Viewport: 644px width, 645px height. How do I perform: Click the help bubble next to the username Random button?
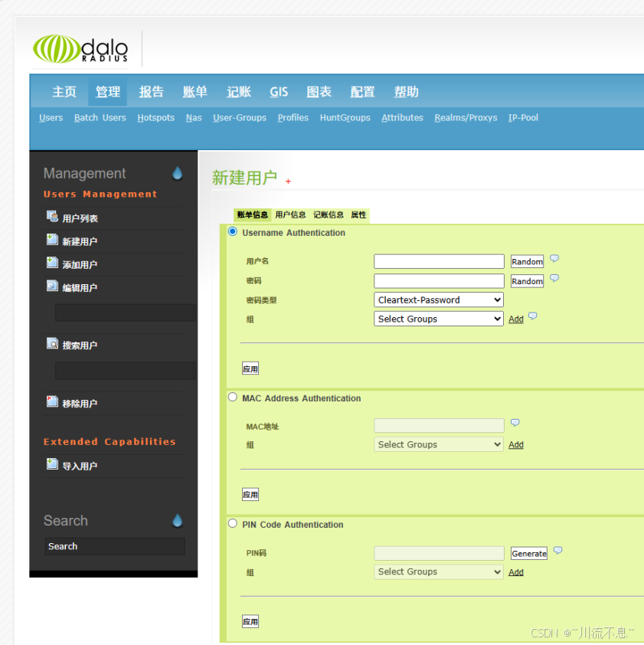pos(554,258)
